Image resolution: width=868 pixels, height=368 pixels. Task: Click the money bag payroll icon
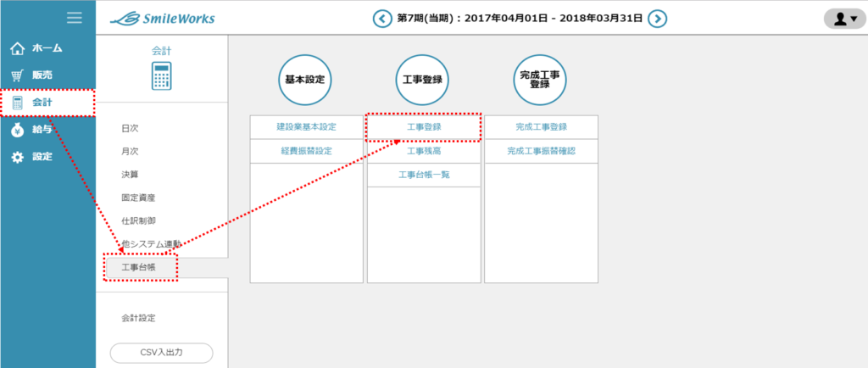[19, 130]
